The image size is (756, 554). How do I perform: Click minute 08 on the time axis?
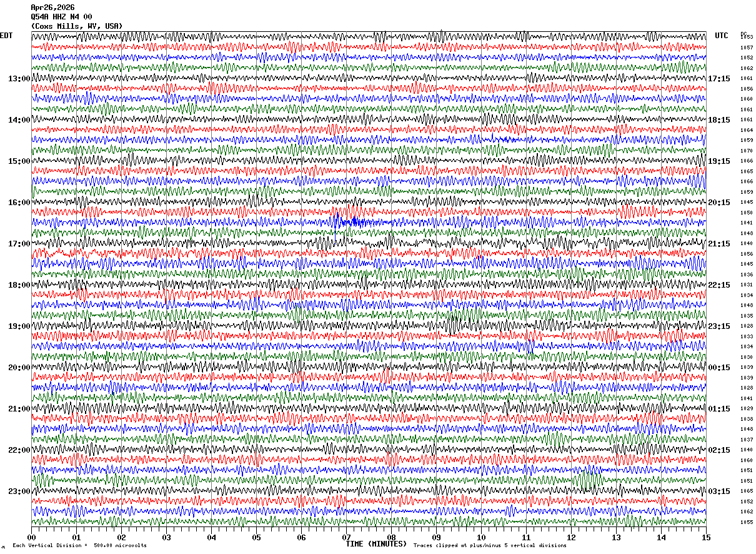click(391, 537)
